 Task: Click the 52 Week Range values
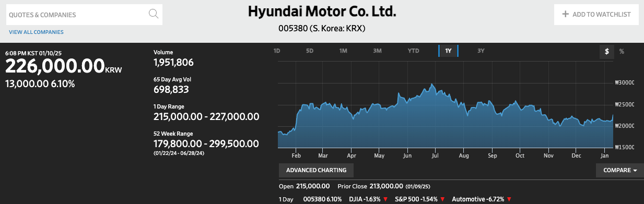pos(206,143)
